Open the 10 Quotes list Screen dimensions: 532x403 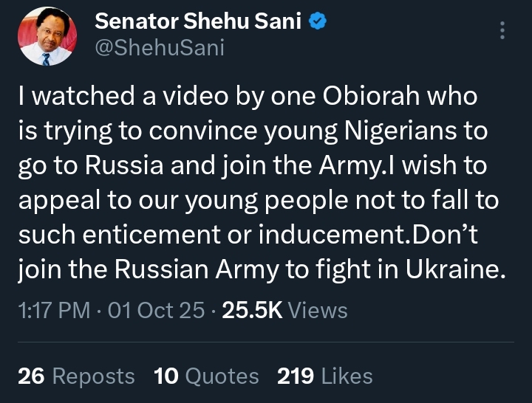[x=206, y=376]
